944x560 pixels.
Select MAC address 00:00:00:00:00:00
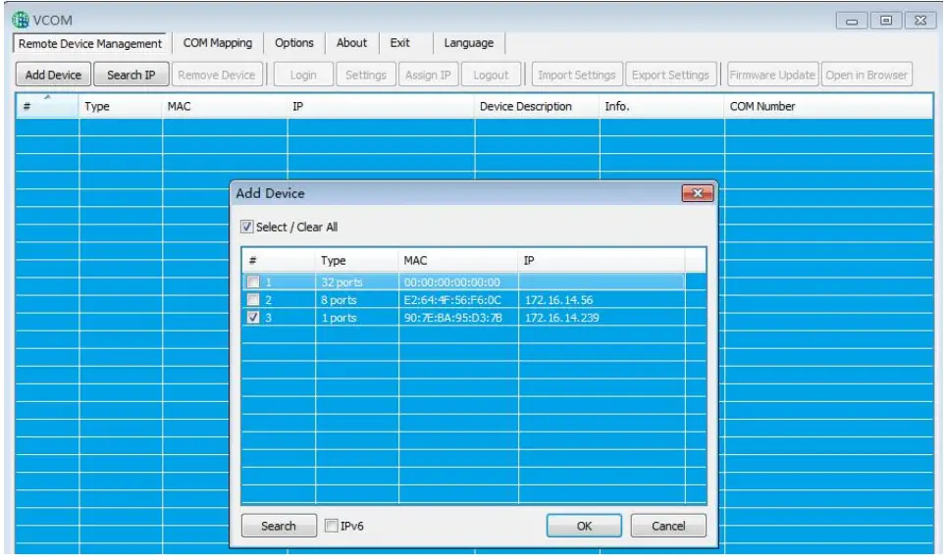451,282
